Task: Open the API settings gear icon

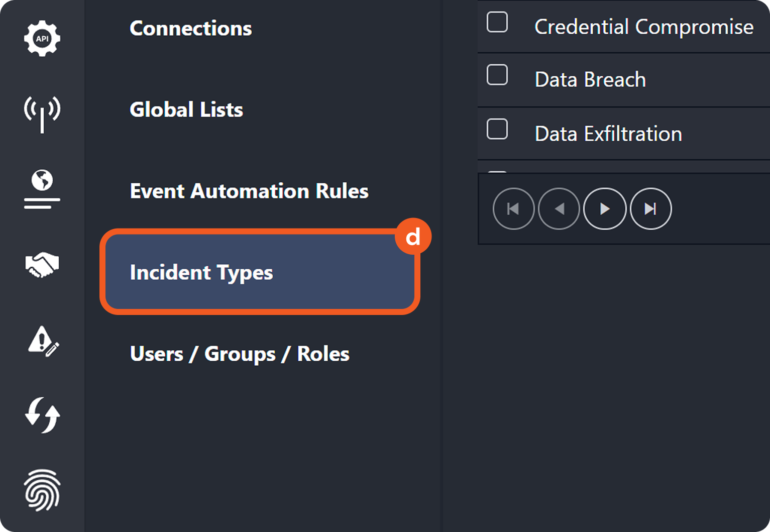Action: [x=42, y=39]
